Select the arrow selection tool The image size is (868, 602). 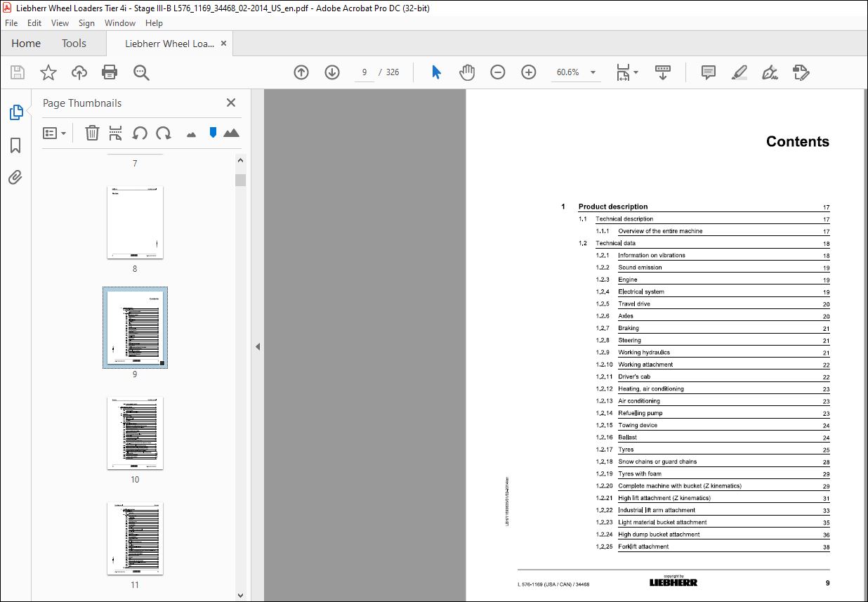pos(436,72)
